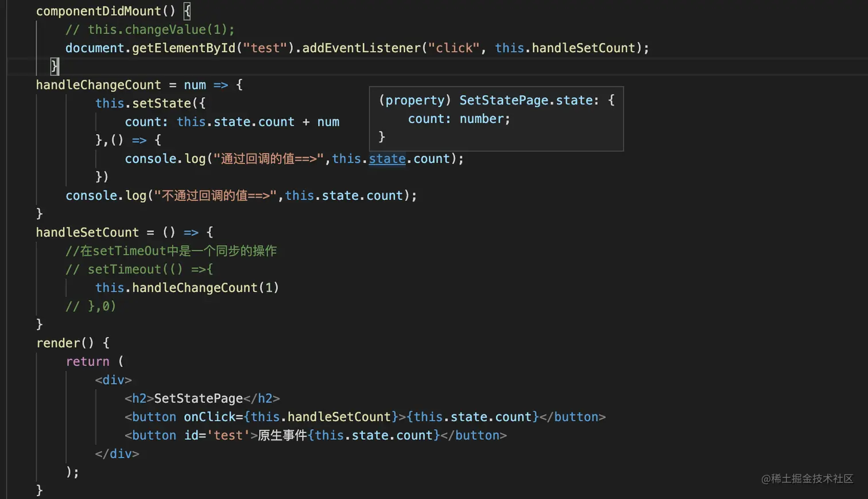Click the "click" string literal

click(454, 48)
